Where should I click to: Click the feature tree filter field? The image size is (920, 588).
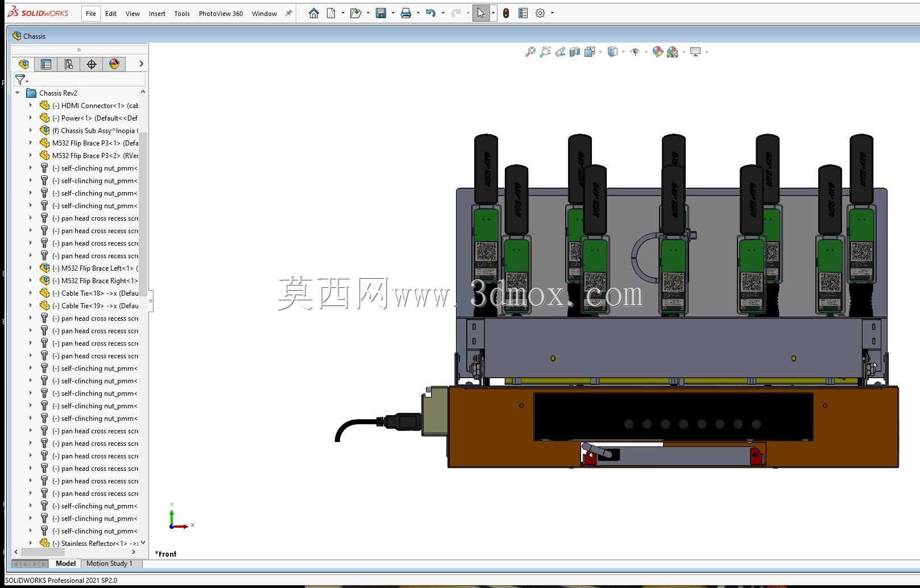coord(79,80)
